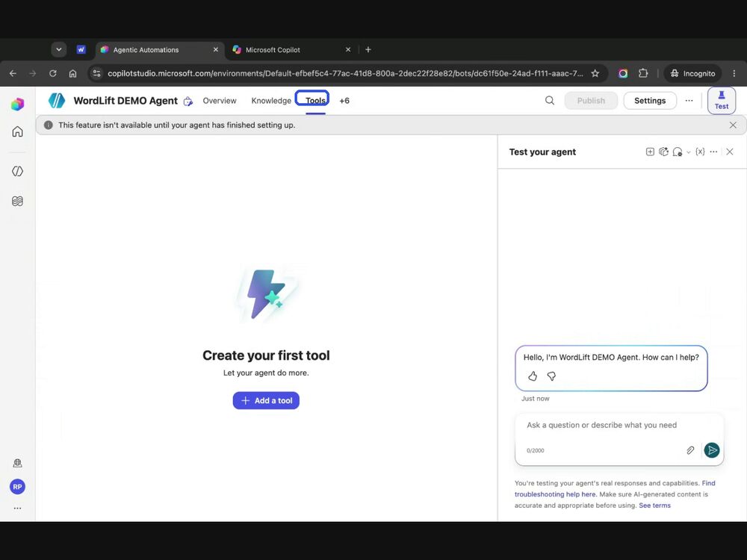Show more options at the sidebar bottom
Viewport: 747px width, 560px height.
point(18,508)
